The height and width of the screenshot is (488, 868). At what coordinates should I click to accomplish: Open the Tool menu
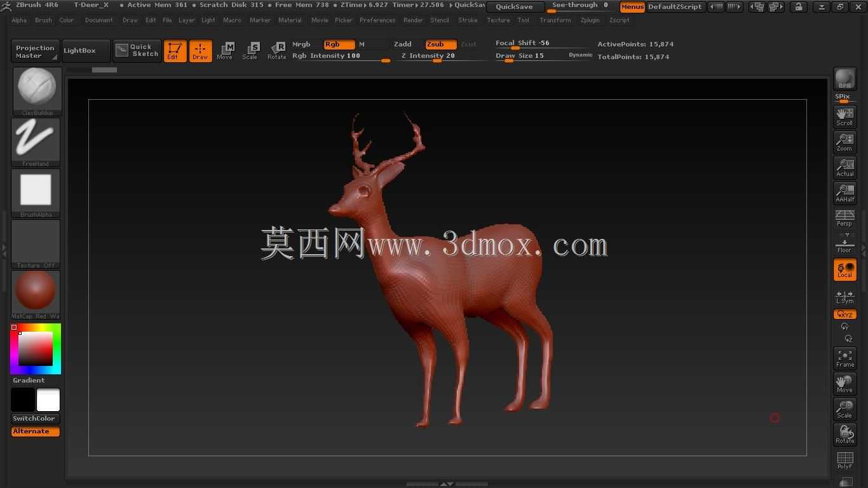(x=523, y=20)
